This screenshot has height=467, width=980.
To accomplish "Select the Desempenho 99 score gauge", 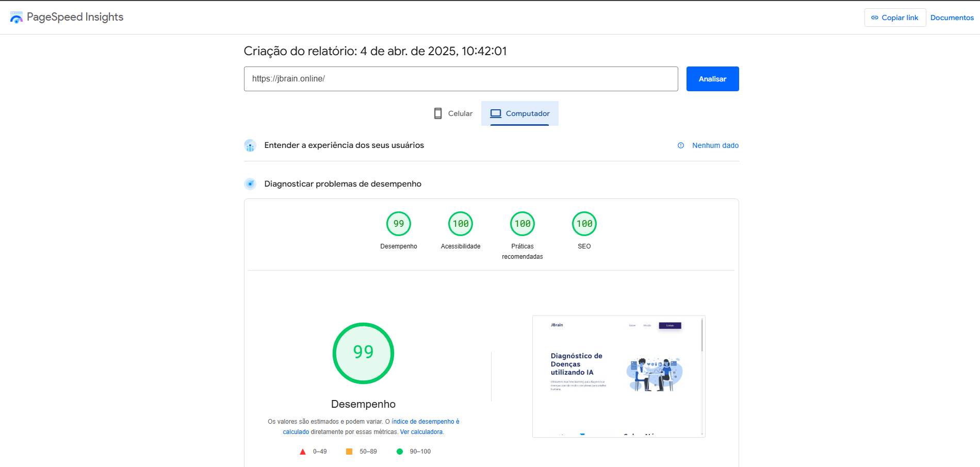I will pyautogui.click(x=399, y=224).
